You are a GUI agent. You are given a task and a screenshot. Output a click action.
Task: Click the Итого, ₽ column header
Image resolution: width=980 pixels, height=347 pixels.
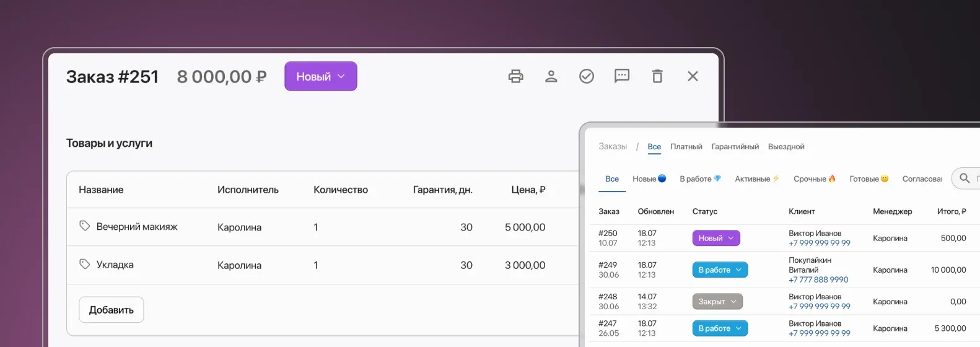[x=952, y=211]
